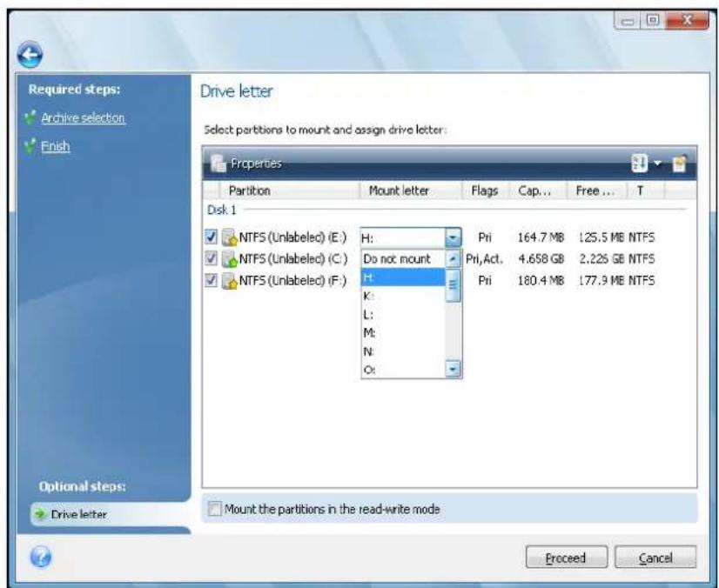This screenshot has height=588, width=719.
Task: Click the 164.7 MB capacity value
Action: point(541,237)
